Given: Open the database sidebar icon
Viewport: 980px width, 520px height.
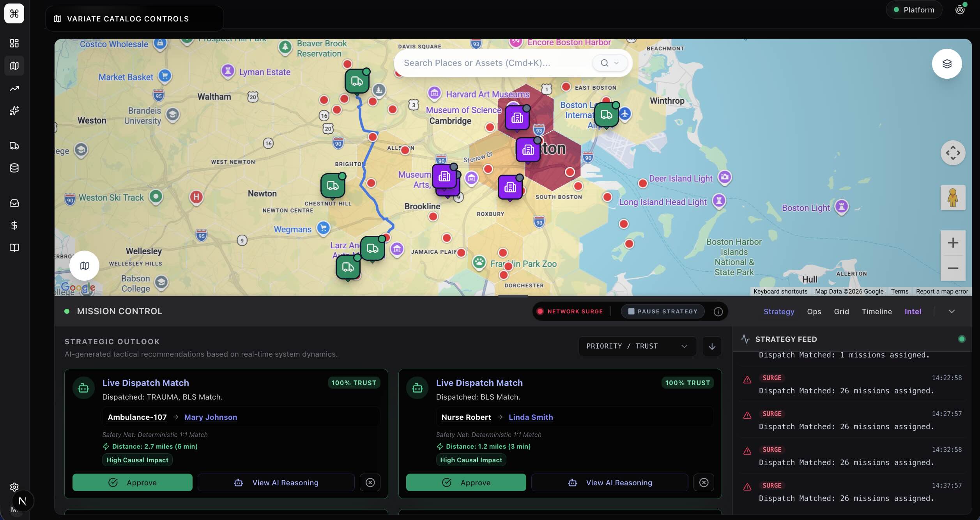Looking at the screenshot, I should (14, 168).
